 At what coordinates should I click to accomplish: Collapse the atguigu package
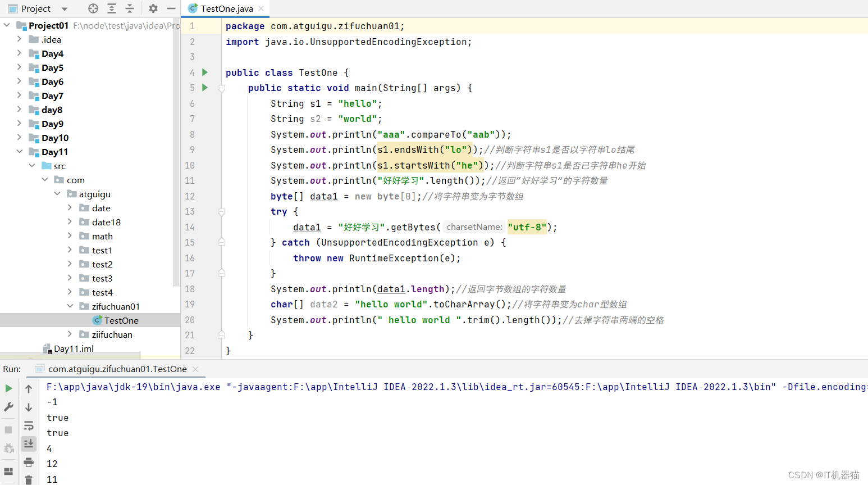point(57,194)
